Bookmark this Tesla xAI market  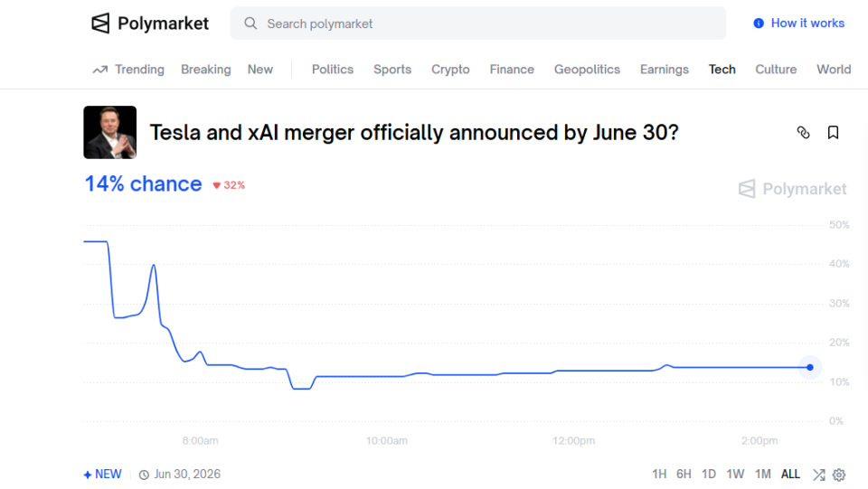coord(833,133)
